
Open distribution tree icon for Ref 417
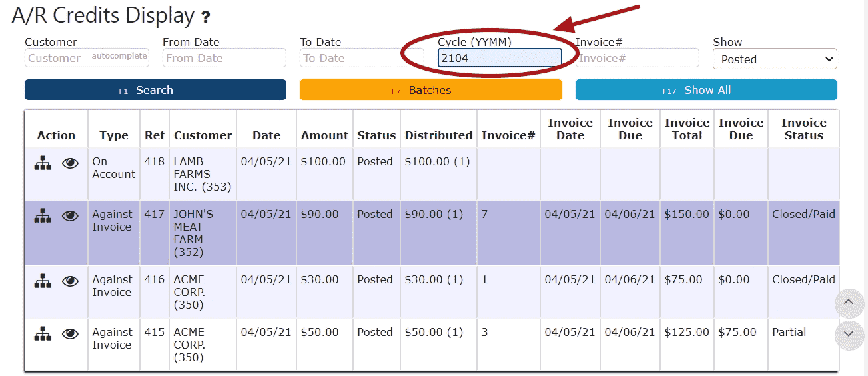pyautogui.click(x=43, y=215)
